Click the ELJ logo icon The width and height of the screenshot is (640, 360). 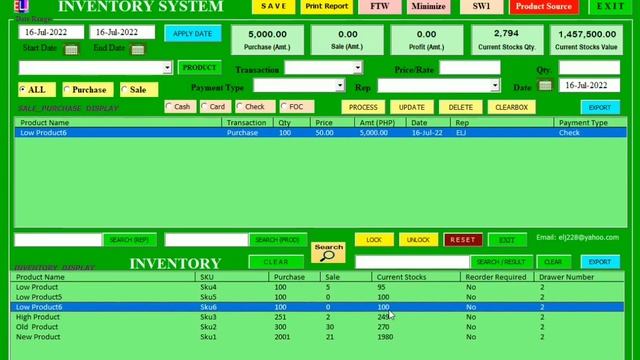coord(21,6)
